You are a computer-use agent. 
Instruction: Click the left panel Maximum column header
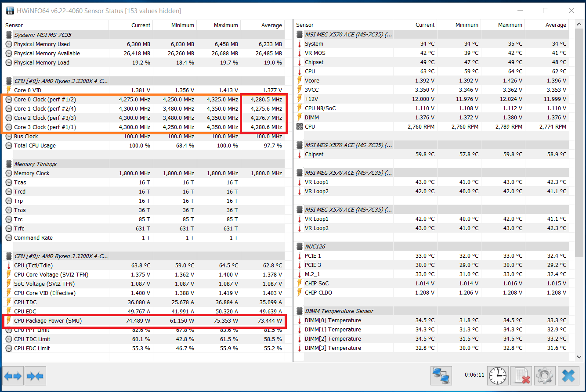[x=218, y=25]
